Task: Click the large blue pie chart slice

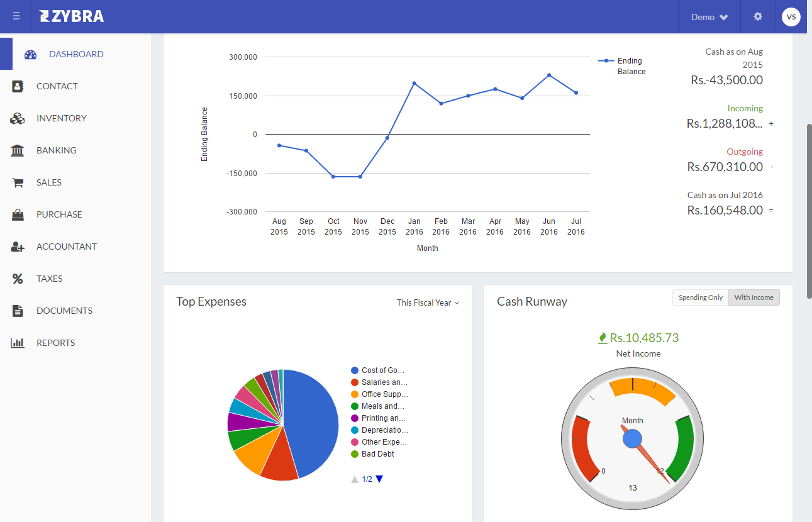Action: click(311, 425)
